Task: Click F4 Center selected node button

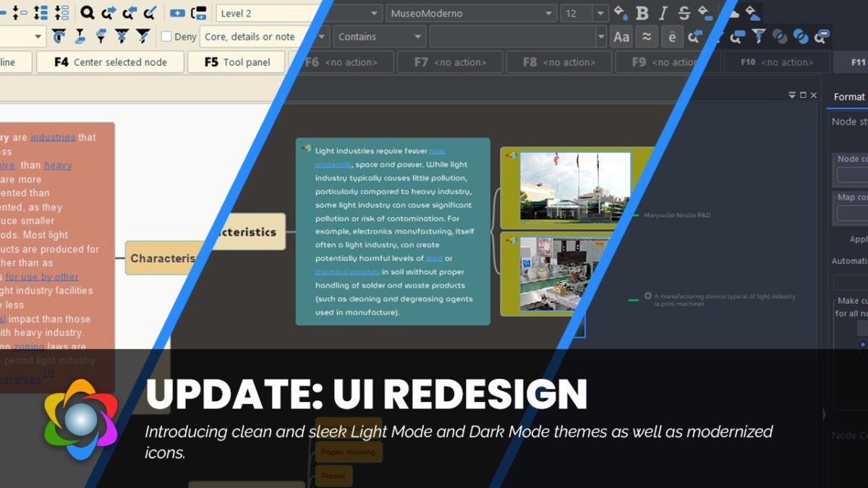Action: tap(111, 62)
